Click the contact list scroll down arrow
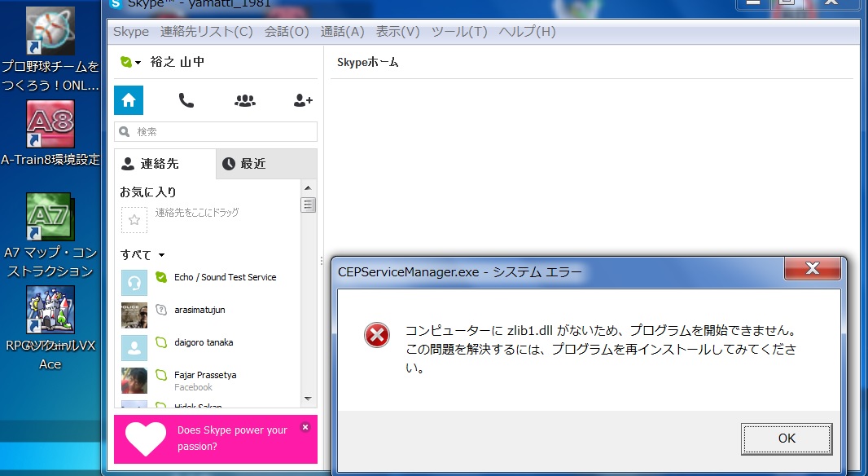This screenshot has height=476, width=868. pyautogui.click(x=309, y=399)
